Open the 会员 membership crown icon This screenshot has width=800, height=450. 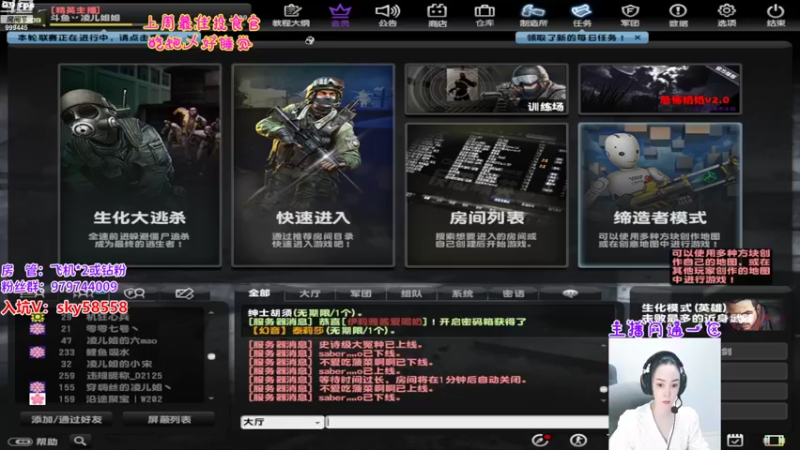click(x=340, y=15)
